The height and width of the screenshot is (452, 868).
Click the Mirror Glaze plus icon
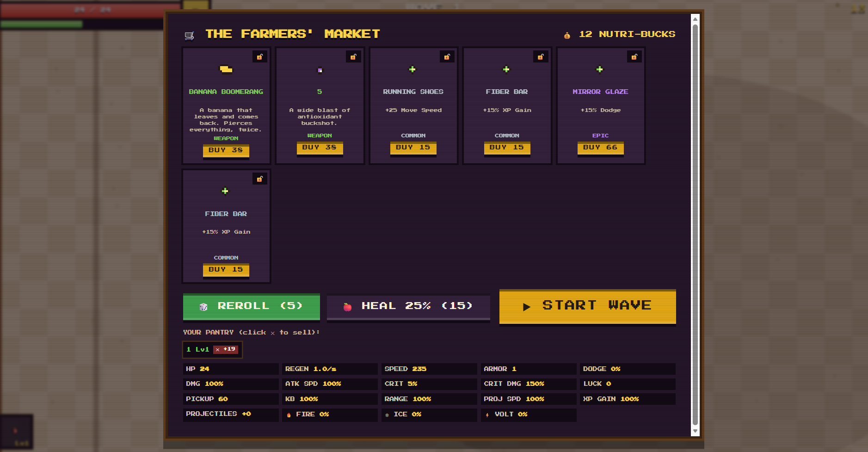(599, 69)
